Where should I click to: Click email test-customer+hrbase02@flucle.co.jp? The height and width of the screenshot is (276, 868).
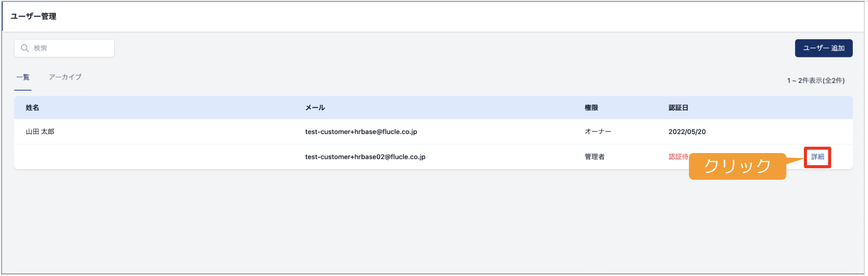pyautogui.click(x=365, y=157)
